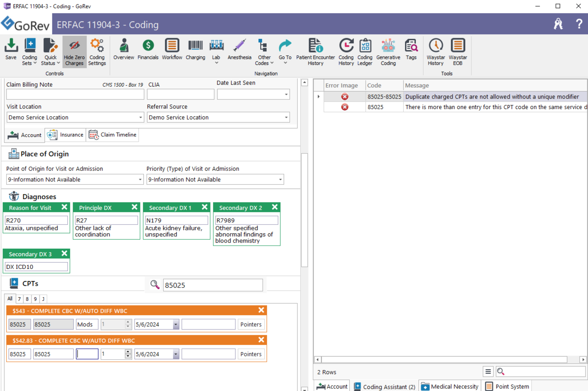
Task: Remove the Principle DX diagnosis
Action: 134,207
